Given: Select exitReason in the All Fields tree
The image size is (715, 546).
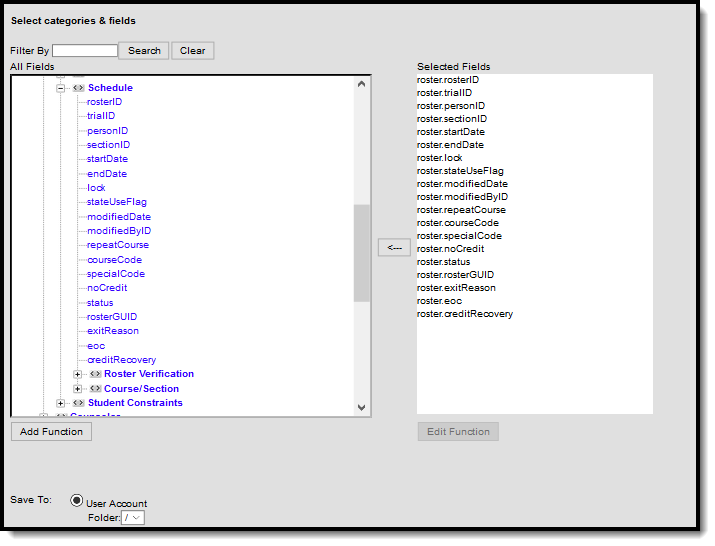Looking at the screenshot, I should [113, 331].
